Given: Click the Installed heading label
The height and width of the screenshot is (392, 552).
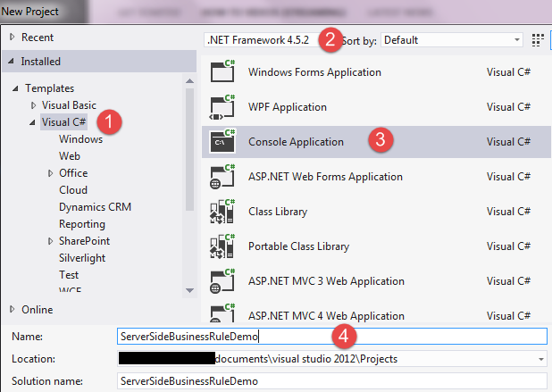Looking at the screenshot, I should [x=40, y=62].
